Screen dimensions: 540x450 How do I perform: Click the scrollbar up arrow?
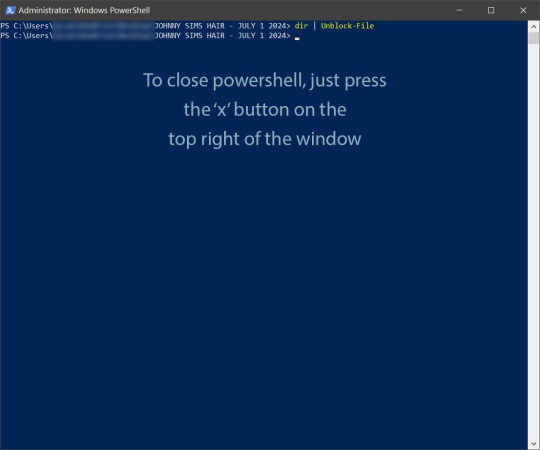[x=533, y=27]
